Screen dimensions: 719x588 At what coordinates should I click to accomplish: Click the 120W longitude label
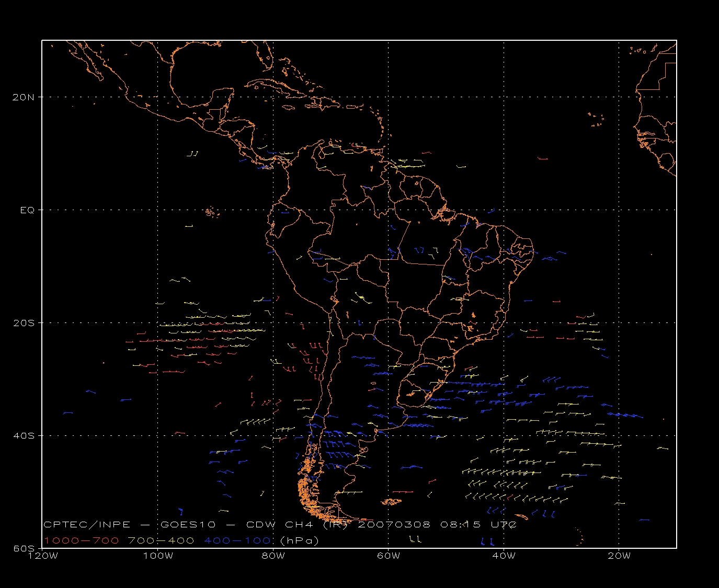pos(42,556)
